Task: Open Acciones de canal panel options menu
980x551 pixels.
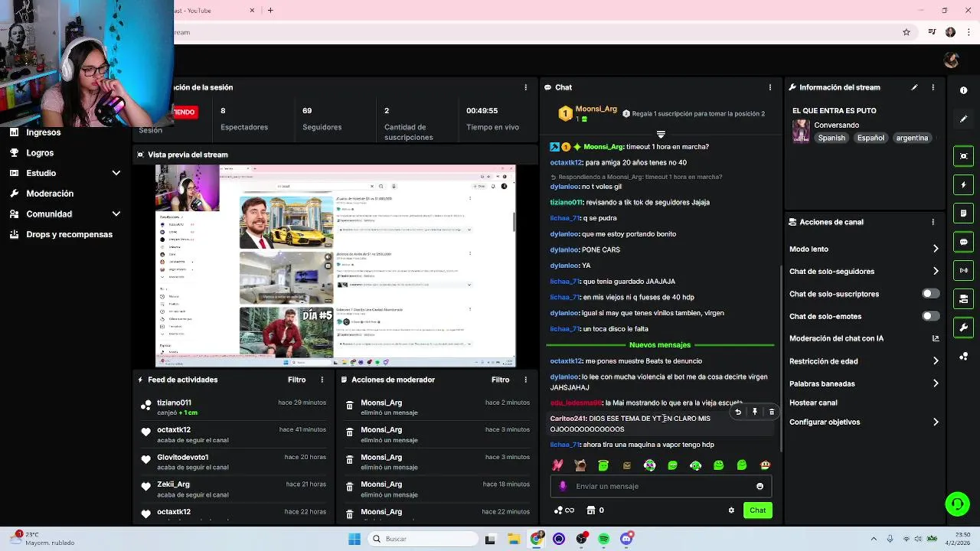Action: coord(933,222)
